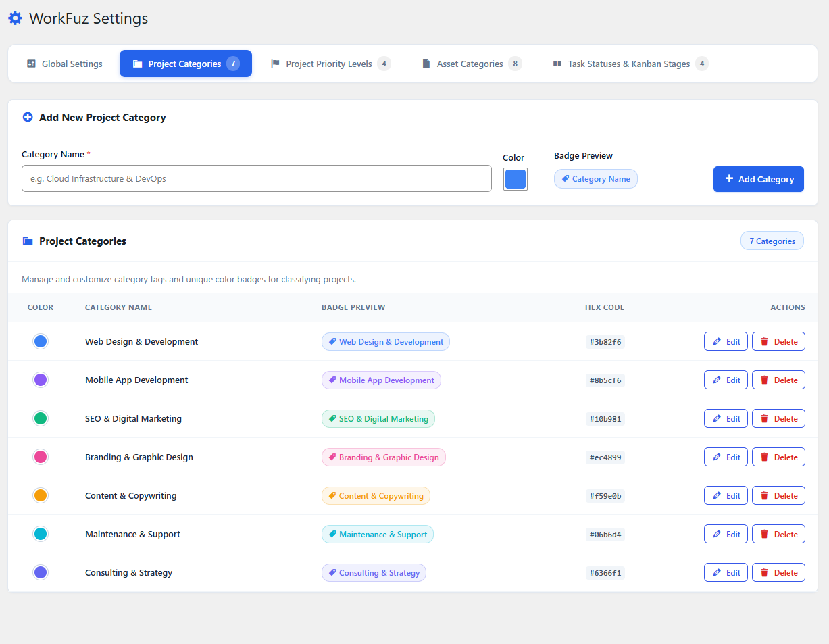
Task: Click the Maintenance & Support color dot
Action: pos(41,534)
